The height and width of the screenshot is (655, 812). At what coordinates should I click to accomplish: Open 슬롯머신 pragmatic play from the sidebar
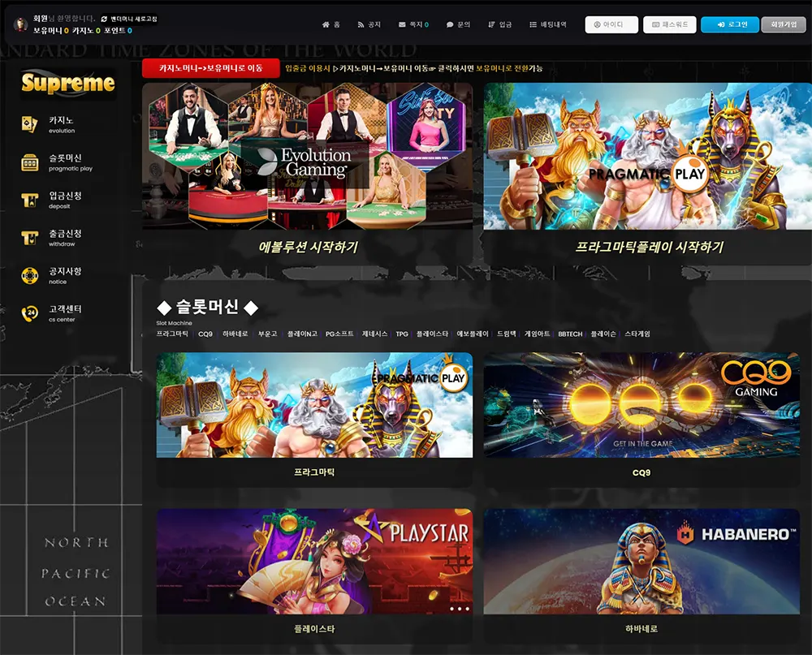(x=57, y=162)
